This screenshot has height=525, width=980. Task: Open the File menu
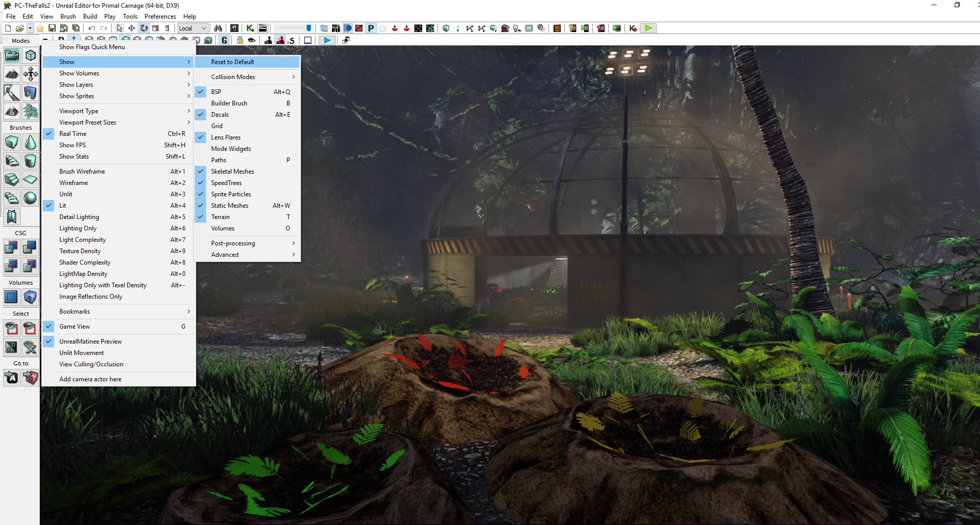coord(11,17)
